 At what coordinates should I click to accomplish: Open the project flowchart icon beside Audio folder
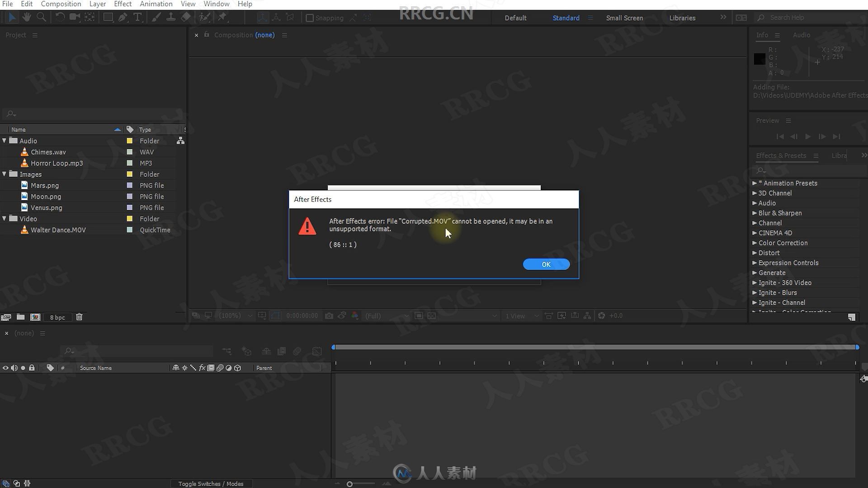coord(180,141)
